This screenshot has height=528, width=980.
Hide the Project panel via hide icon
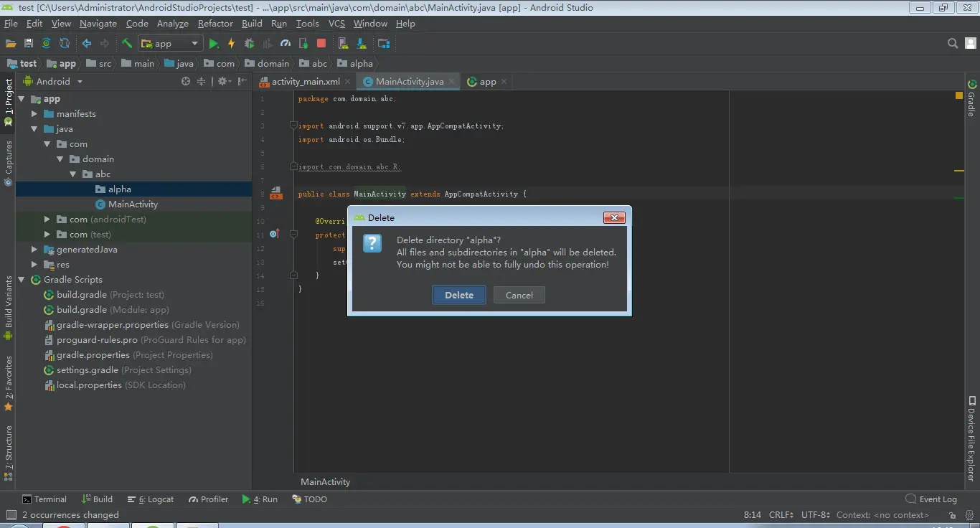(242, 81)
